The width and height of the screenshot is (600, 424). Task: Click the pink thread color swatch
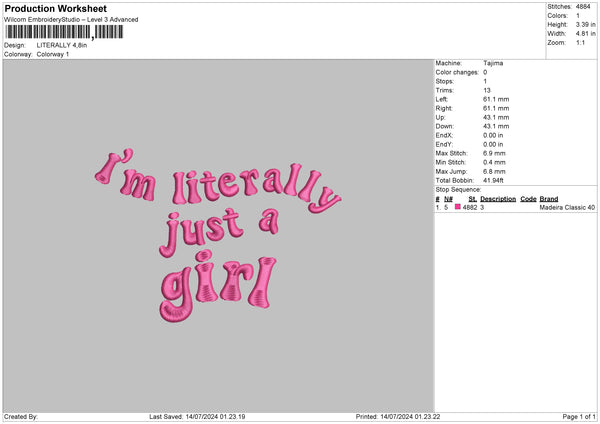[458, 207]
